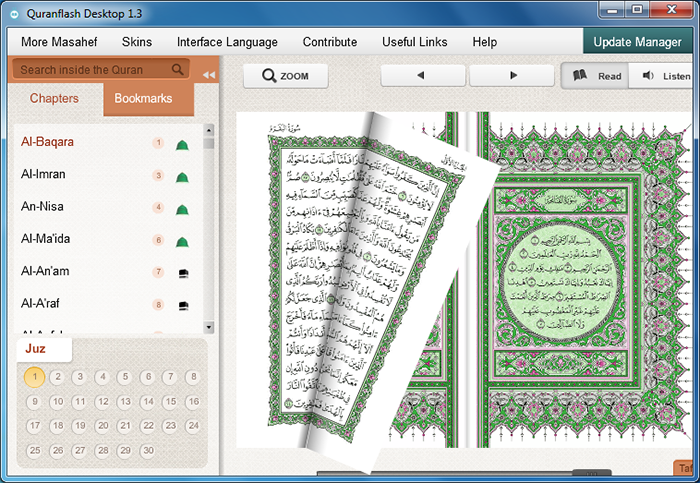
Task: Click the Kaaba icon beside Al-An'am
Action: (x=183, y=273)
